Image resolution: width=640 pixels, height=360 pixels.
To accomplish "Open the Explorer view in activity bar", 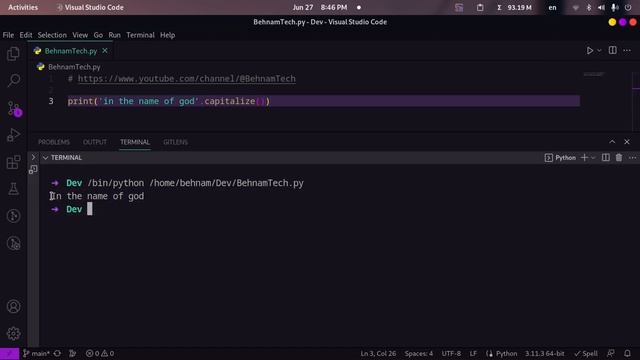I will (x=13, y=53).
